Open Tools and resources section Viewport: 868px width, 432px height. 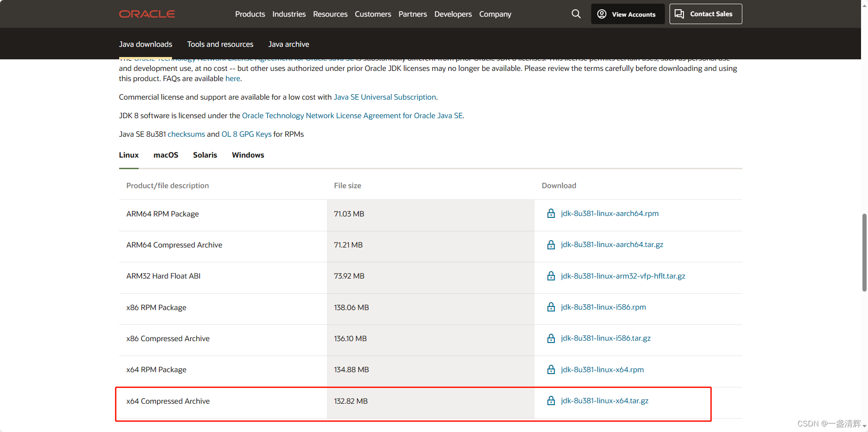pyautogui.click(x=220, y=44)
